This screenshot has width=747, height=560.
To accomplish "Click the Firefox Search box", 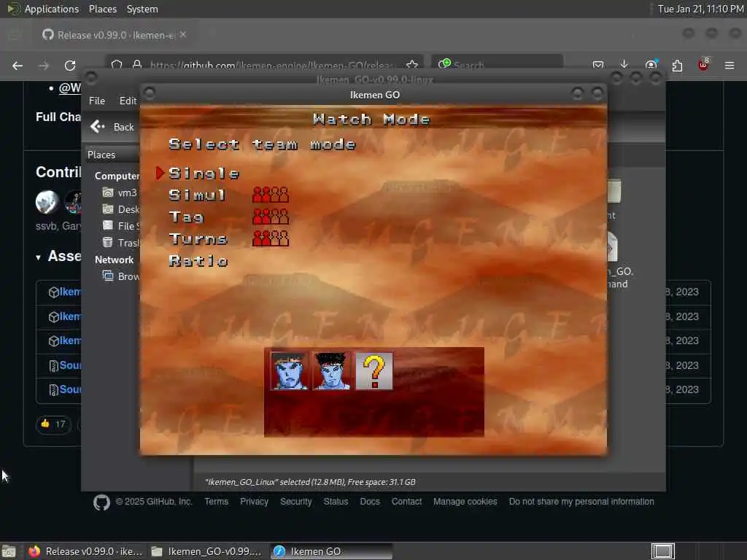I will point(498,64).
